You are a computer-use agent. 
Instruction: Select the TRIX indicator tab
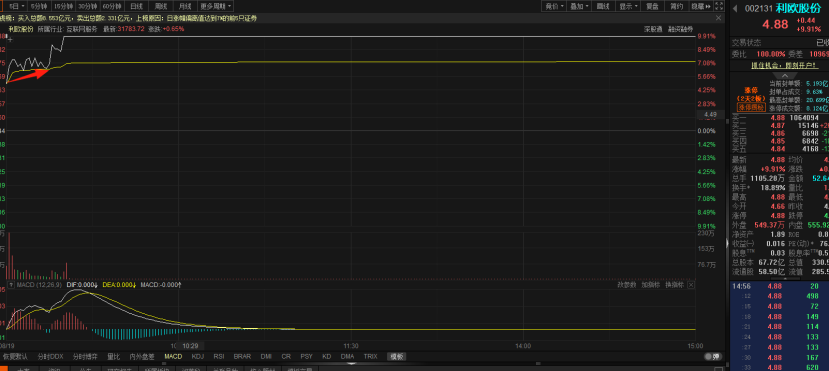371,356
